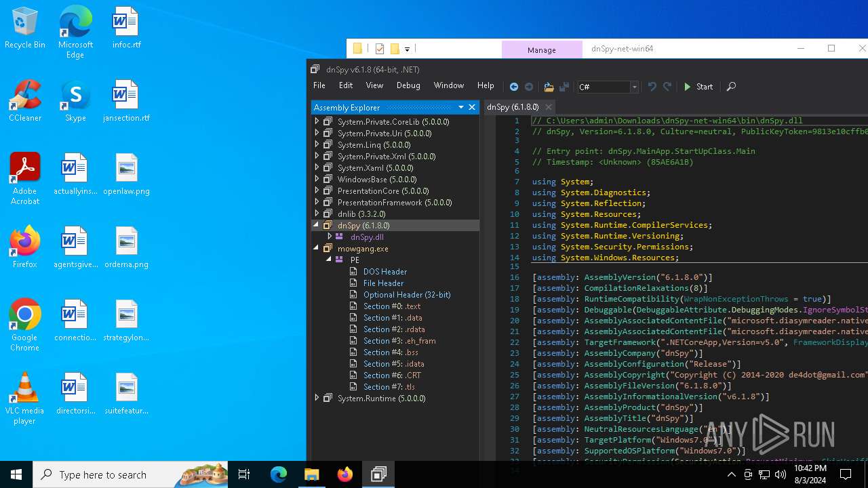Screen dimensions: 868x488
Task: Select the dnSpy (6.1.8.0) document tab
Action: coord(513,107)
